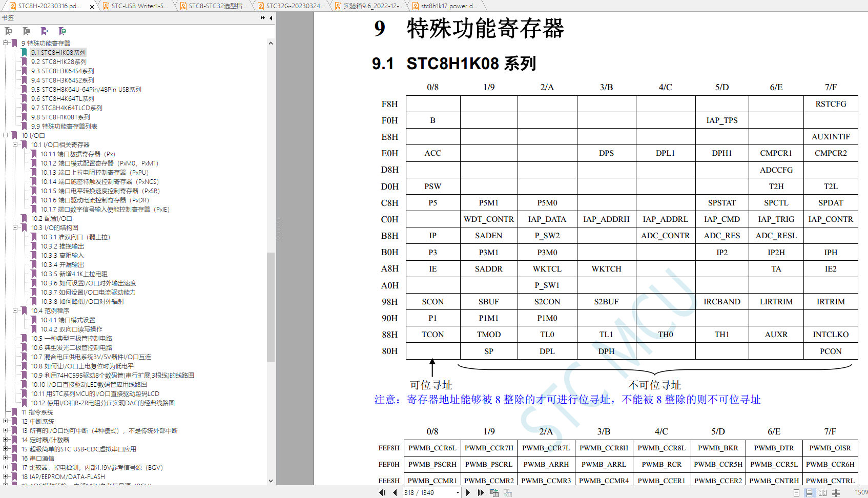Collapse the 9 特殊功能寄存器 bookmark node
868x498 pixels.
point(5,43)
